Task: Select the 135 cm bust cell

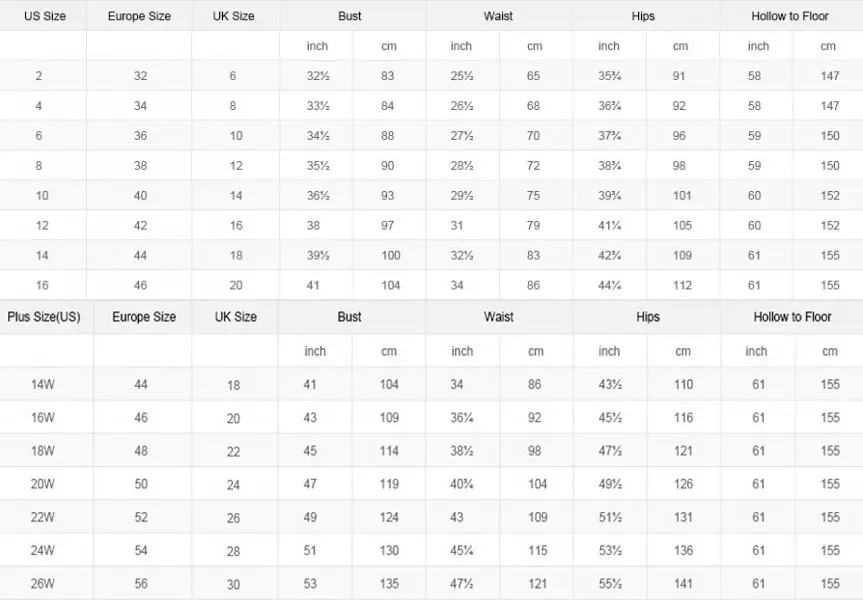Action: [389, 584]
